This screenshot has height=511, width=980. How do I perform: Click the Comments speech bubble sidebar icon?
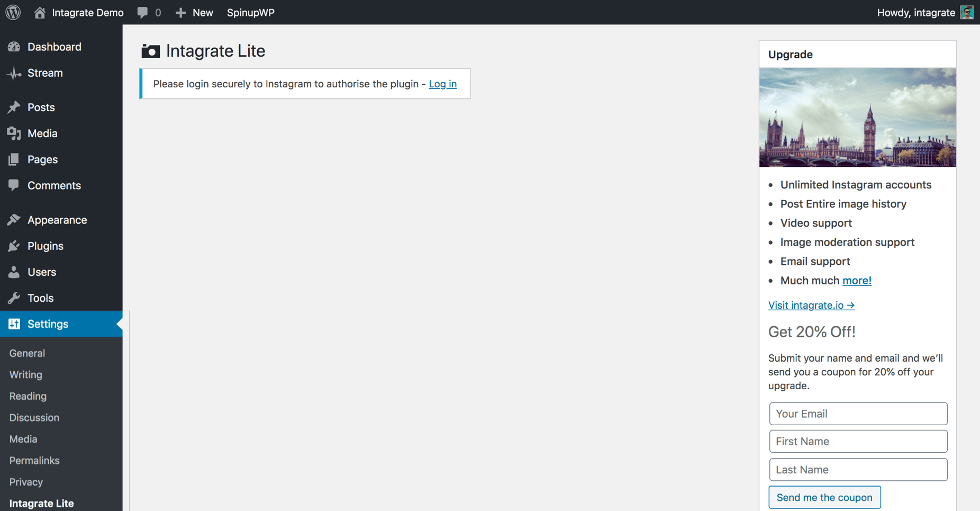click(x=14, y=185)
